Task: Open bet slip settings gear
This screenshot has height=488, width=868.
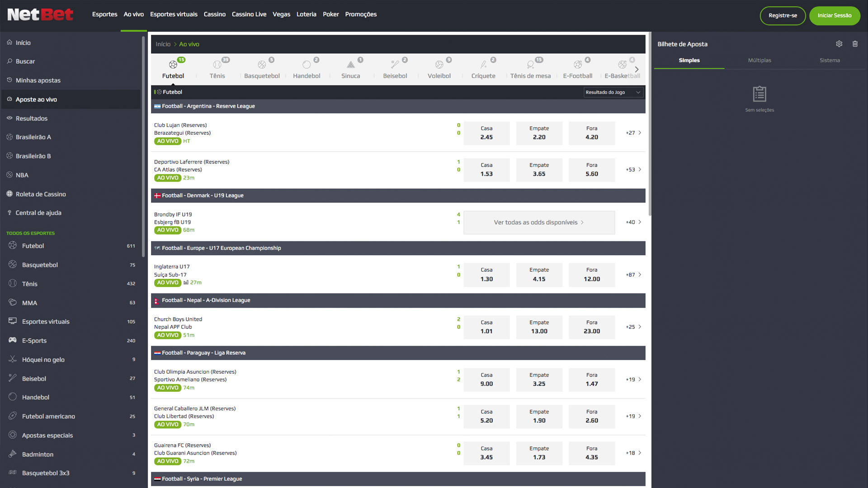Action: [x=839, y=44]
